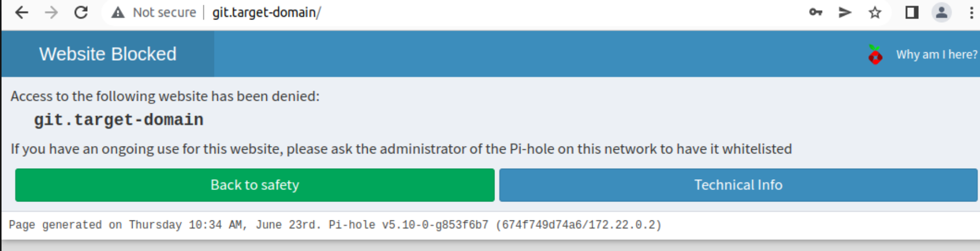Open the profile avatar menu
Screen dimensions: 980x251
pyautogui.click(x=941, y=12)
